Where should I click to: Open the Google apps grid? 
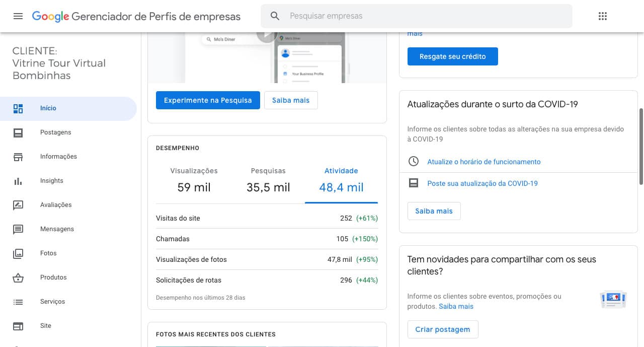[603, 16]
